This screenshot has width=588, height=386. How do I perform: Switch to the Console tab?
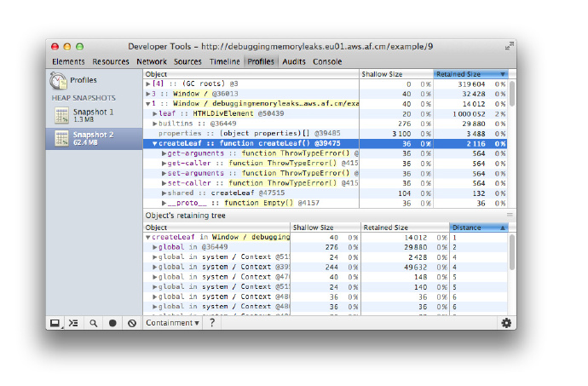(327, 61)
